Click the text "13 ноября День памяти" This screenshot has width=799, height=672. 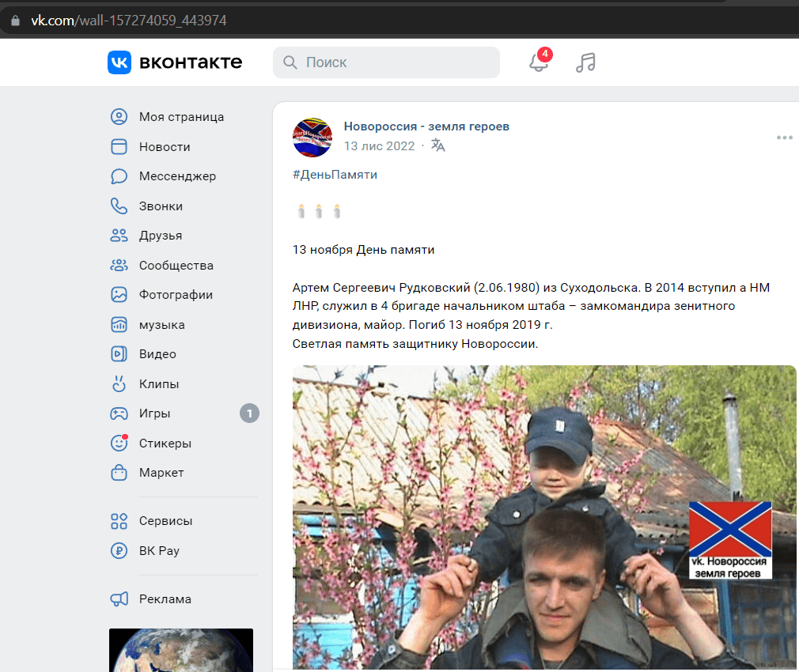(x=363, y=250)
